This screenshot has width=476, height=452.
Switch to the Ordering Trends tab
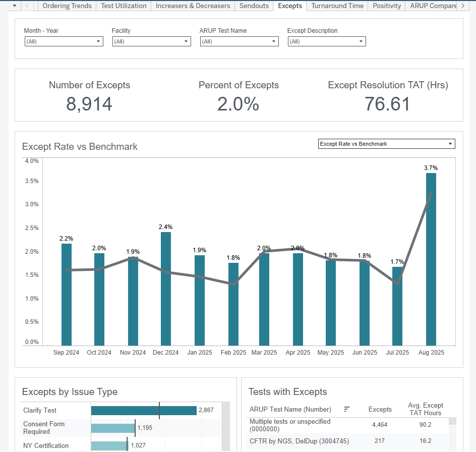coord(67,6)
